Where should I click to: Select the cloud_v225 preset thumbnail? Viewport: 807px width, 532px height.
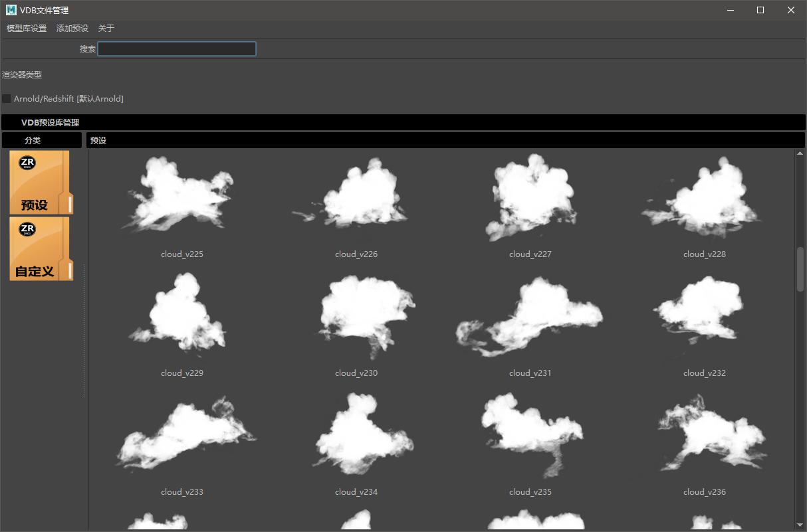coord(181,196)
